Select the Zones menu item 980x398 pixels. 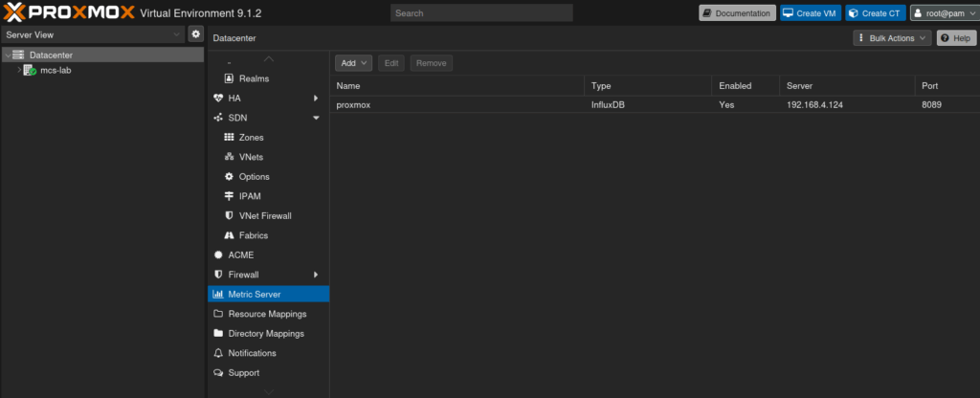pos(244,138)
